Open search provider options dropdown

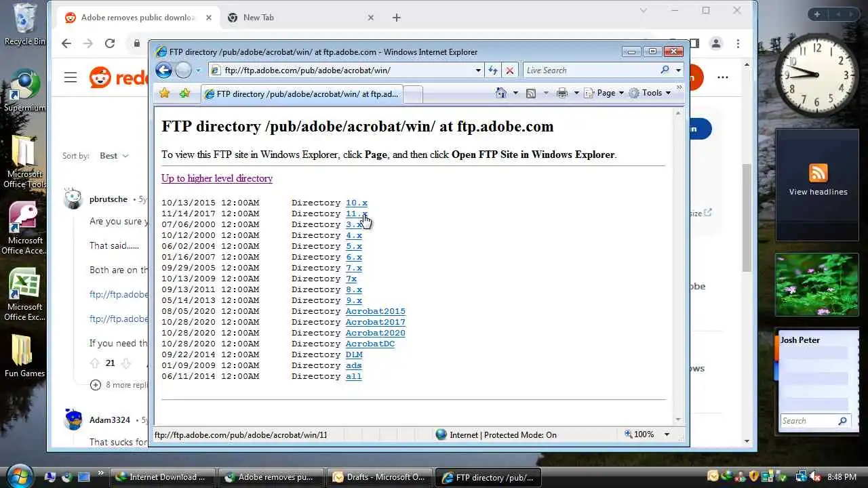pos(678,70)
